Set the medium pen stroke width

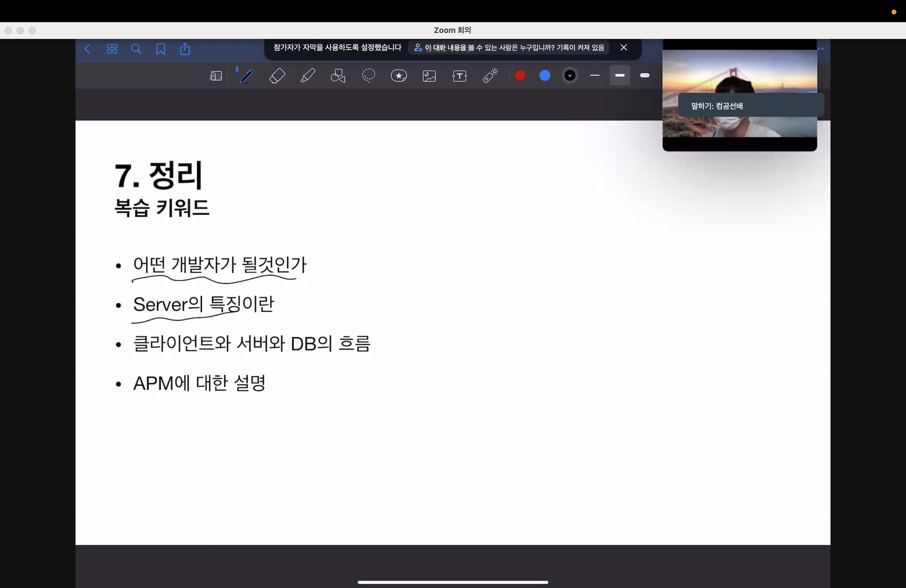[x=620, y=76]
